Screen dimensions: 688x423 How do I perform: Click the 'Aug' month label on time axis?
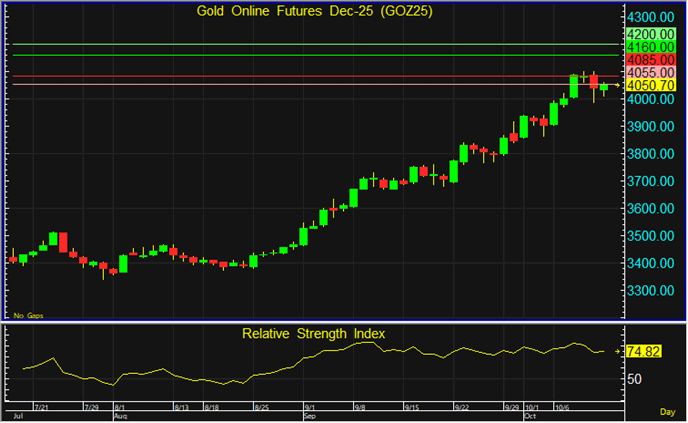click(x=119, y=415)
